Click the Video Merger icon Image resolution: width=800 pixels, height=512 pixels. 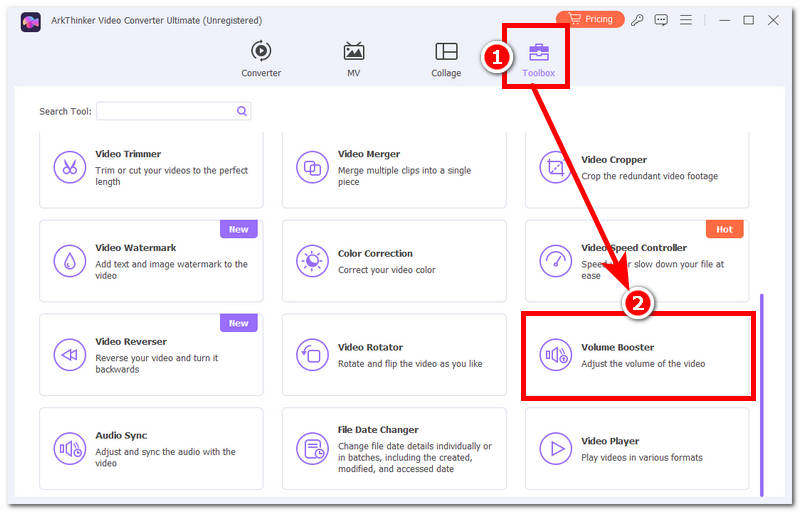point(312,167)
